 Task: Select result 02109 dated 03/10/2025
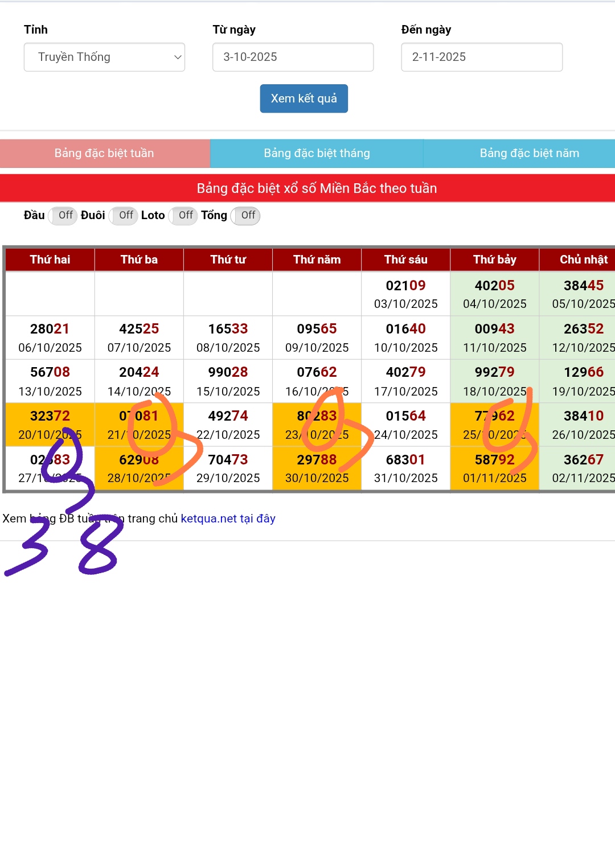(x=405, y=294)
